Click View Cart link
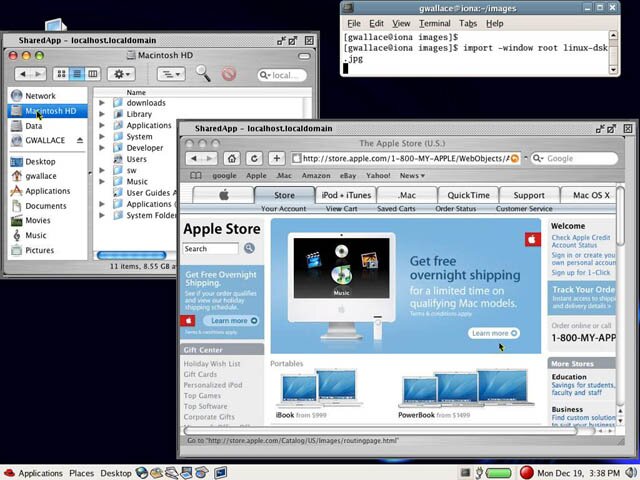640x480 pixels. (341, 209)
